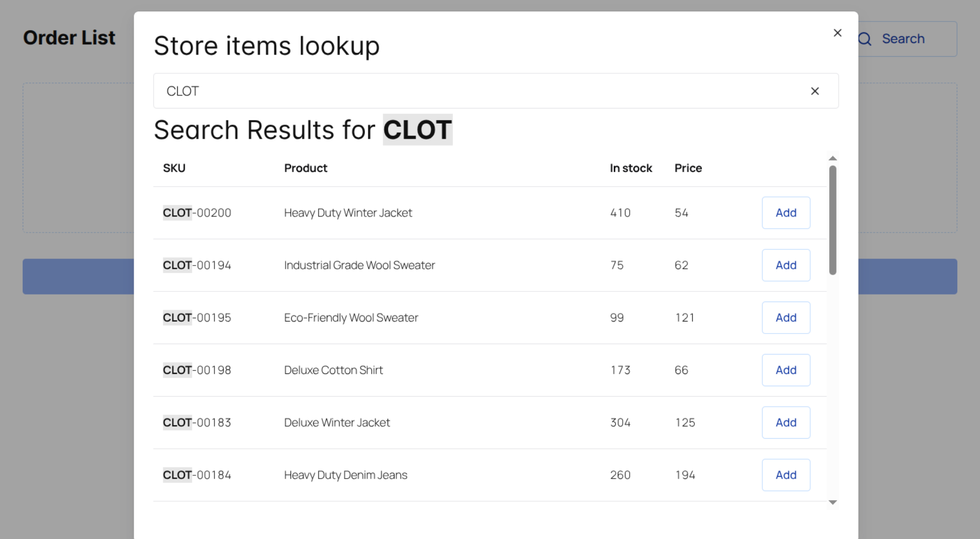This screenshot has height=539, width=980.
Task: Add Deluxe Winter Jacket item
Action: point(785,422)
